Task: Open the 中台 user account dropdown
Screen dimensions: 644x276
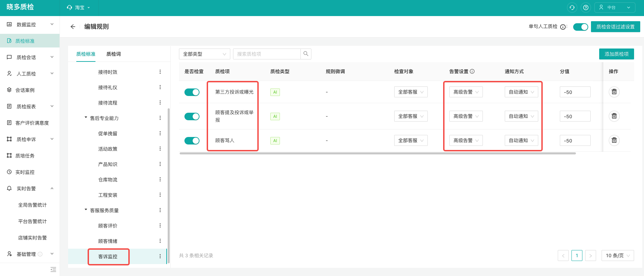Action: coord(615,8)
